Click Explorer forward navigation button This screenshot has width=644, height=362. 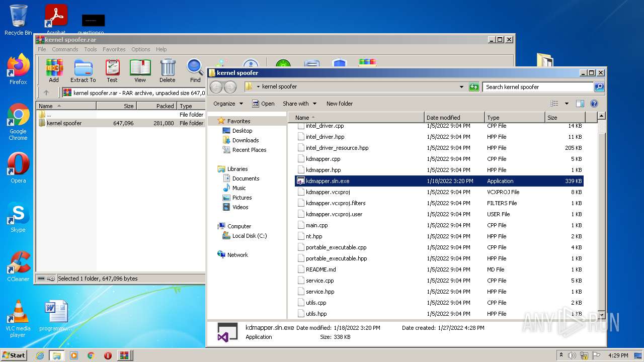[x=230, y=87]
